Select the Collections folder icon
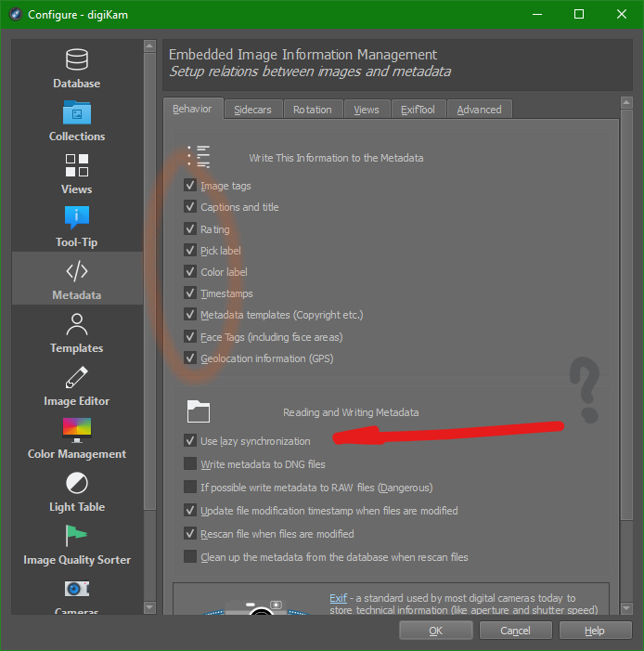The image size is (644, 651). [x=77, y=113]
